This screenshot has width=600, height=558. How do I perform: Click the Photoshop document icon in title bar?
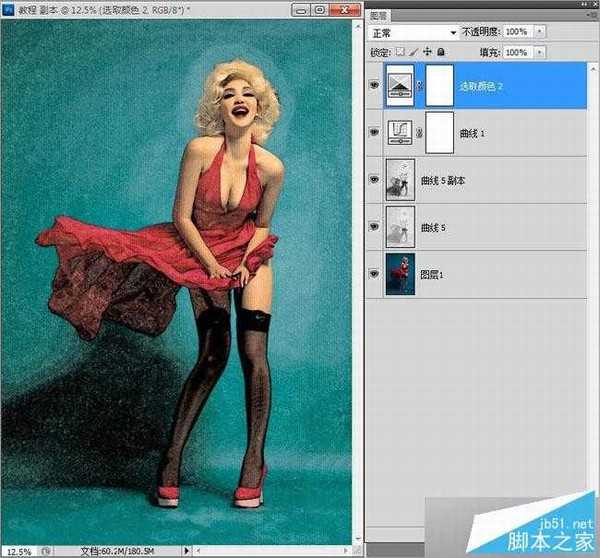(x=8, y=9)
